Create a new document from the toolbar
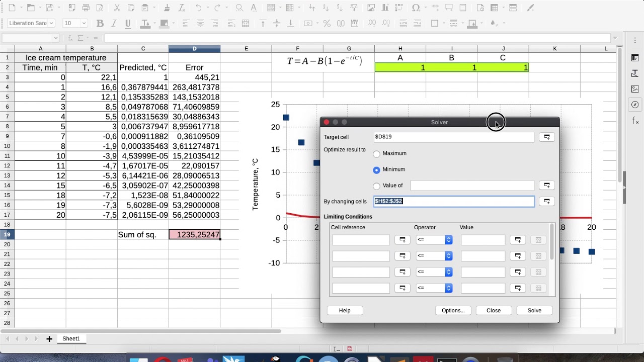This screenshot has height=362, width=644. 13,8
